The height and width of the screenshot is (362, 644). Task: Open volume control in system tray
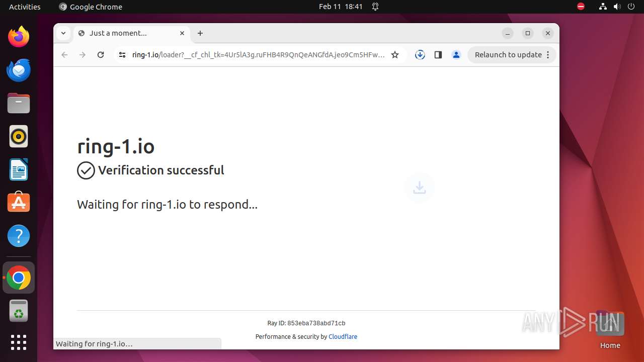pos(617,7)
